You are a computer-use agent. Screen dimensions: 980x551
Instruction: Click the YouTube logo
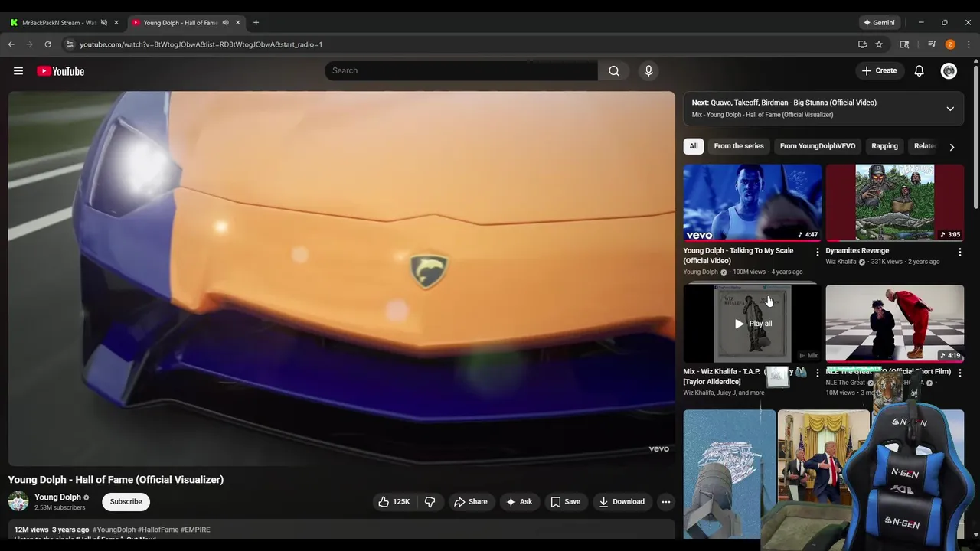[x=60, y=71]
